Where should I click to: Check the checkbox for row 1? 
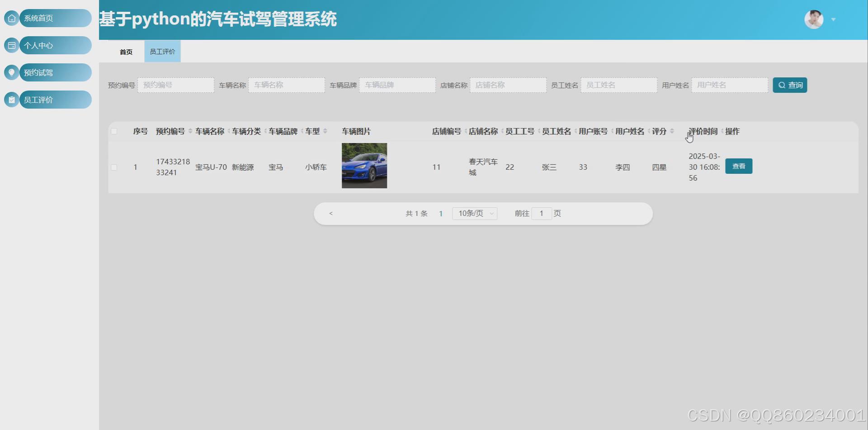[x=114, y=167]
